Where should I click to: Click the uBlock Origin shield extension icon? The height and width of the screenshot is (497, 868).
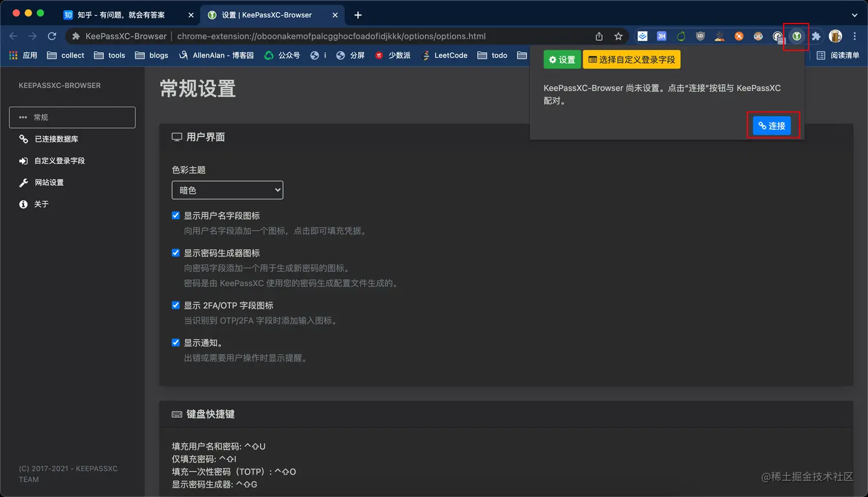[700, 36]
